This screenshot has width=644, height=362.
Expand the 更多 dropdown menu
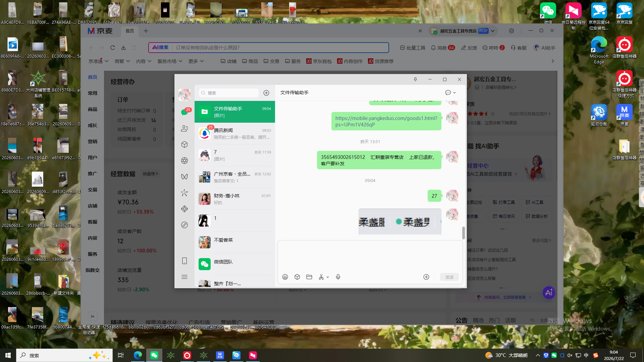196,61
